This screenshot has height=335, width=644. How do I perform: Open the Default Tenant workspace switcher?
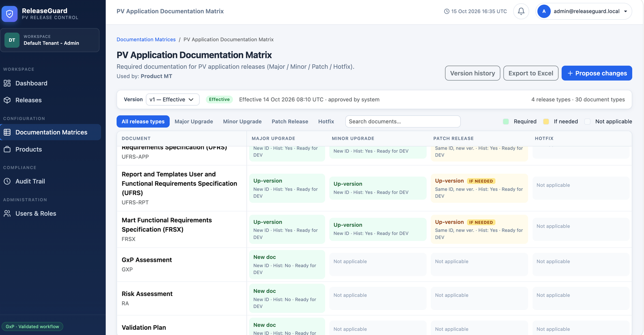point(50,40)
